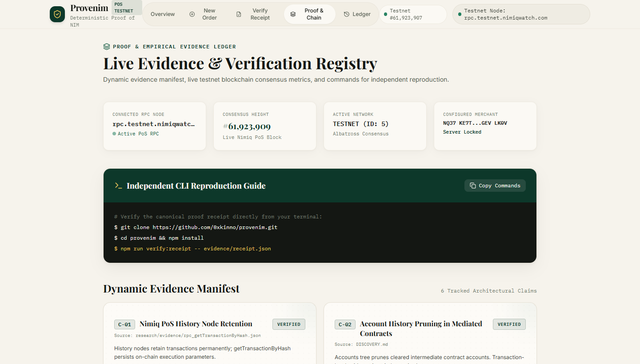Click the '# Verify the canonical proof receipt' comment
The image size is (640, 364).
click(x=218, y=217)
